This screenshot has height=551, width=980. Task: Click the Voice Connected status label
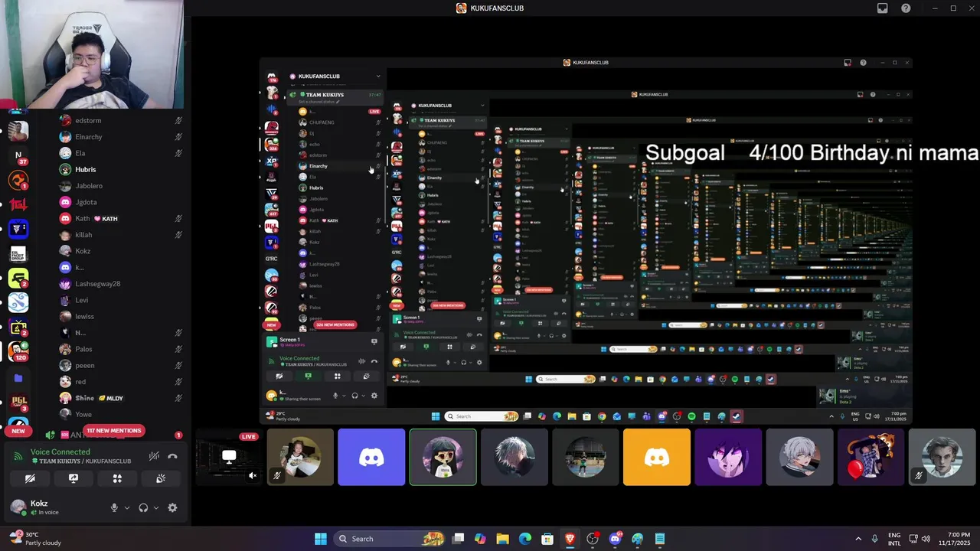coord(60,452)
